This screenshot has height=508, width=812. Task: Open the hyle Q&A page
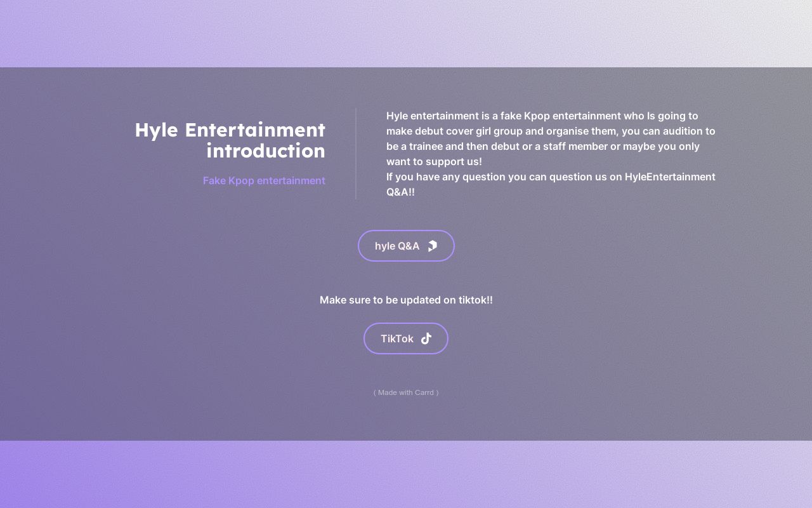pyautogui.click(x=406, y=246)
